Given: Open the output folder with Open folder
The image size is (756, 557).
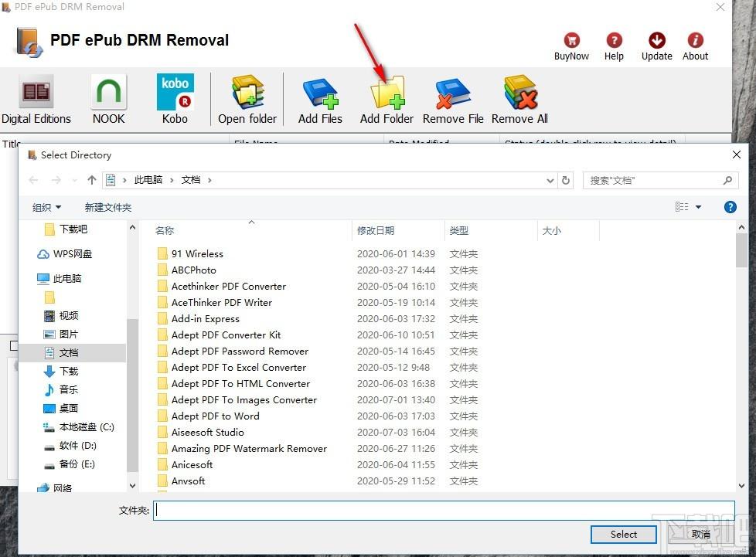Looking at the screenshot, I should point(247,99).
